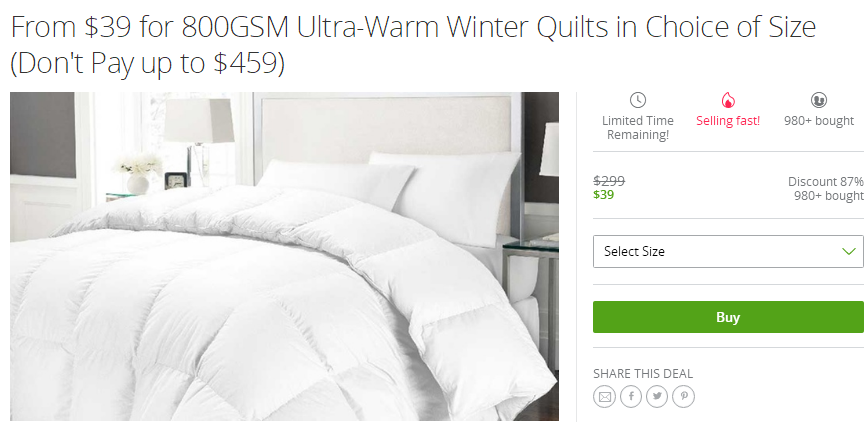Click the people icon above 980+ bought
866x422 pixels.
pos(819,101)
